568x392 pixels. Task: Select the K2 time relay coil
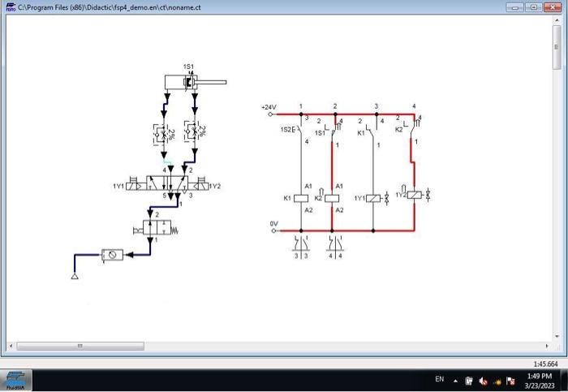(x=330, y=197)
